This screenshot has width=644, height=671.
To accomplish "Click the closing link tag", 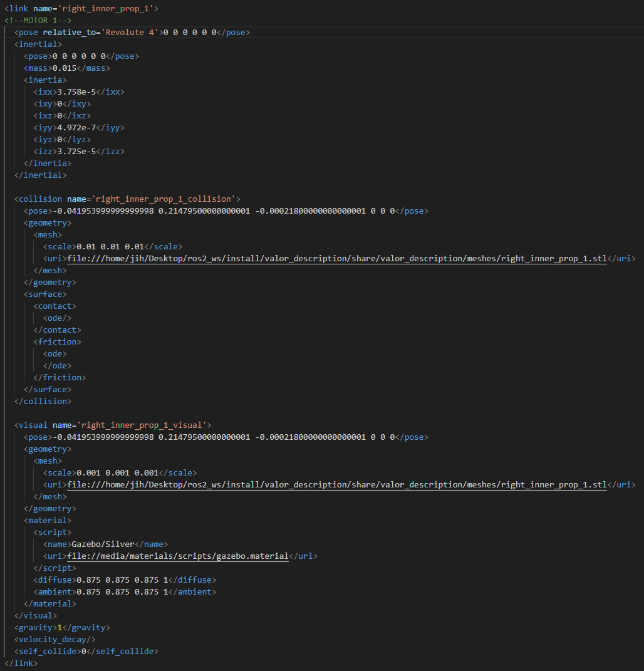I will coord(21,663).
